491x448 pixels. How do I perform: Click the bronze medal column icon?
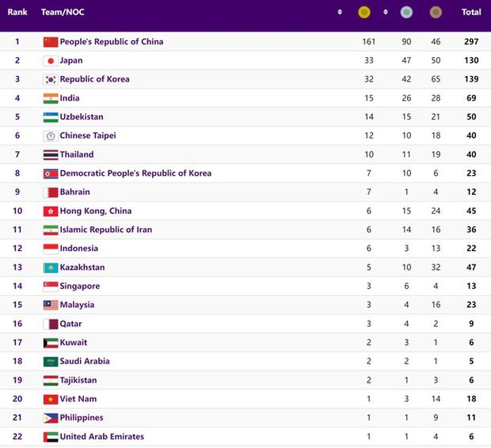[x=436, y=12]
